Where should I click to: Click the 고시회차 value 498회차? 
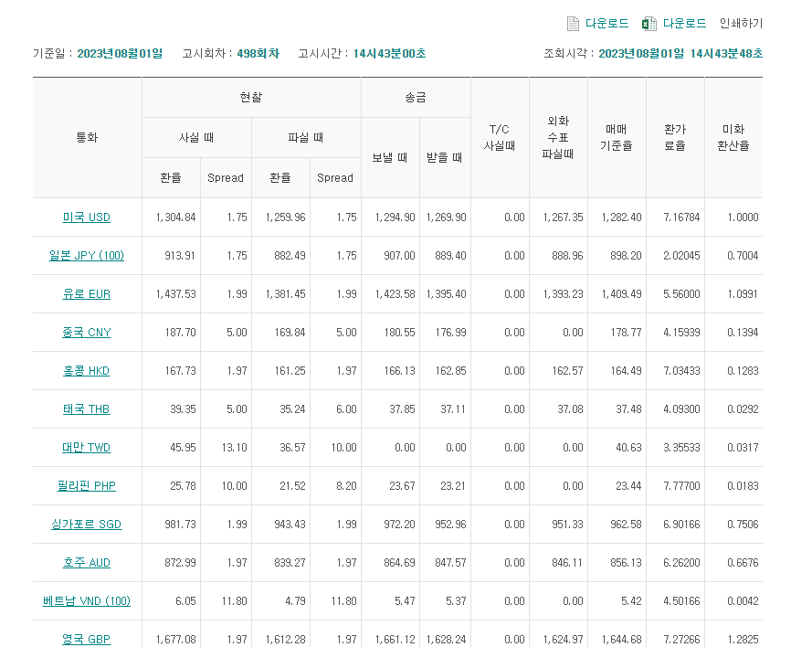(x=258, y=53)
